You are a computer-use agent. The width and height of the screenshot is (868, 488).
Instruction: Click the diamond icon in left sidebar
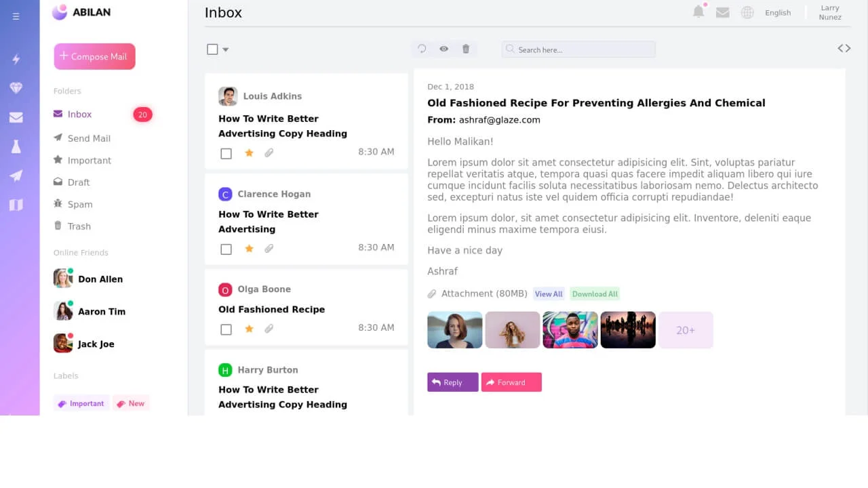pos(16,88)
